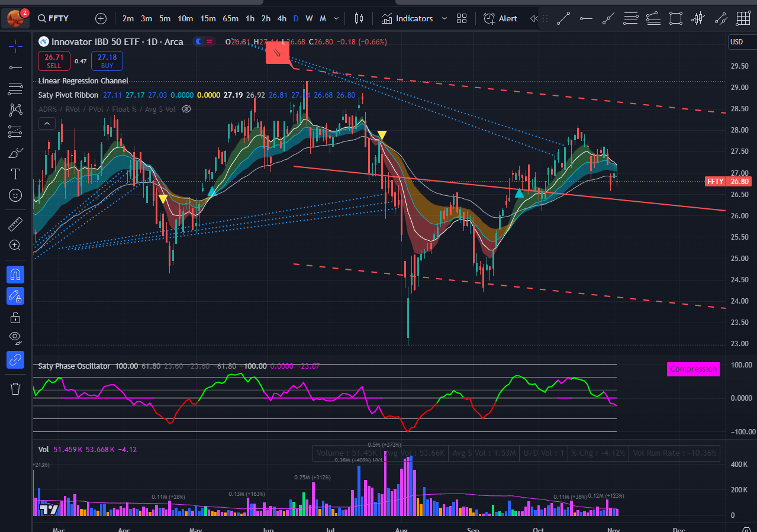
Task: Click the FFTY 26.80 price axis label
Action: pyautogui.click(x=728, y=182)
